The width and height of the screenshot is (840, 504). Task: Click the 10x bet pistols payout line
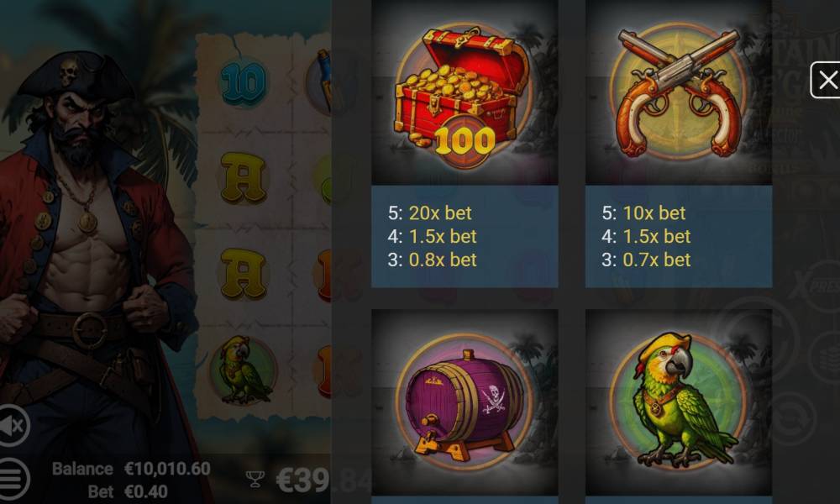coord(643,213)
